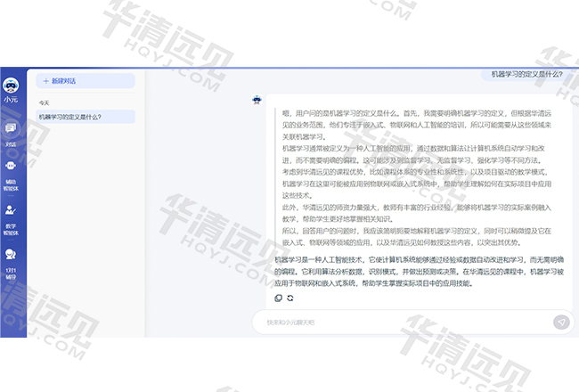The image size is (579, 392).
Task: Click the 今天 history group heading
Action: tap(45, 102)
